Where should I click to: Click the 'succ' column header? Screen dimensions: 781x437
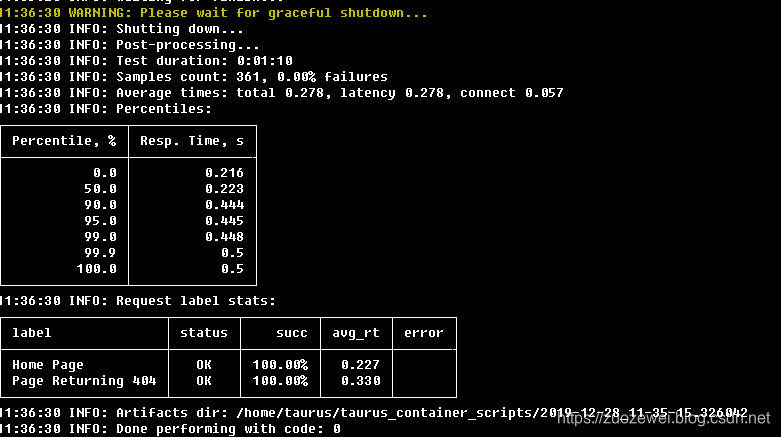(292, 333)
